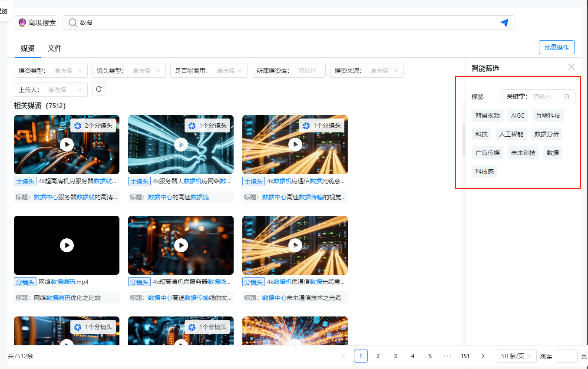Click the file name 网络数据编码.mp4
Image resolution: width=588 pixels, height=369 pixels.
pyautogui.click(x=63, y=282)
